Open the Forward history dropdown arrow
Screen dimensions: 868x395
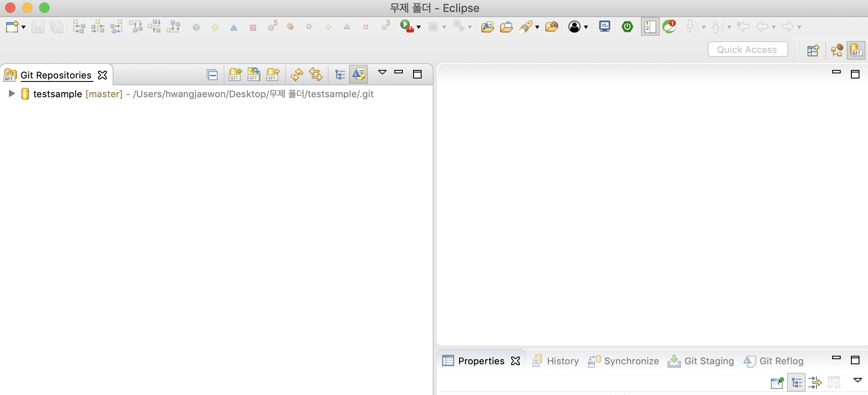click(799, 27)
